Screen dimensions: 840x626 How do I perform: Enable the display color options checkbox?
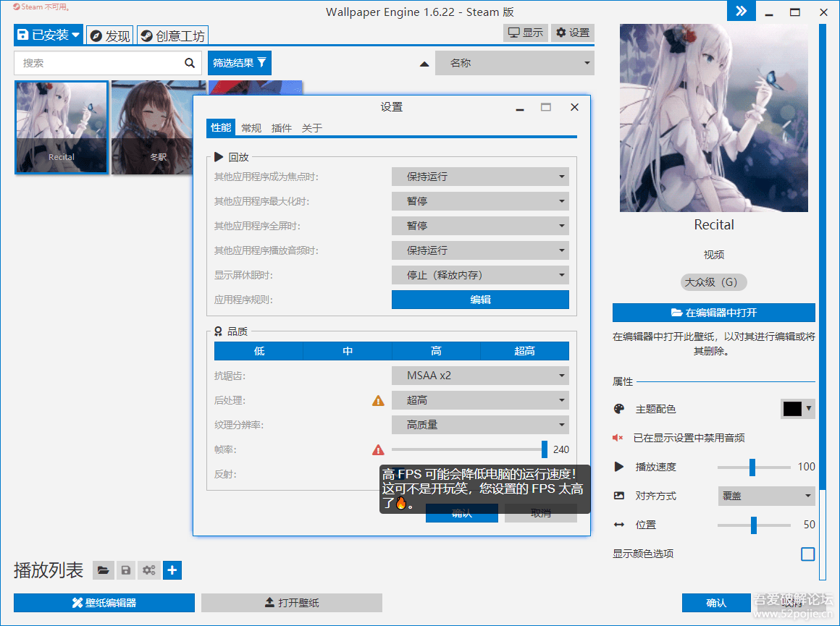(x=808, y=554)
